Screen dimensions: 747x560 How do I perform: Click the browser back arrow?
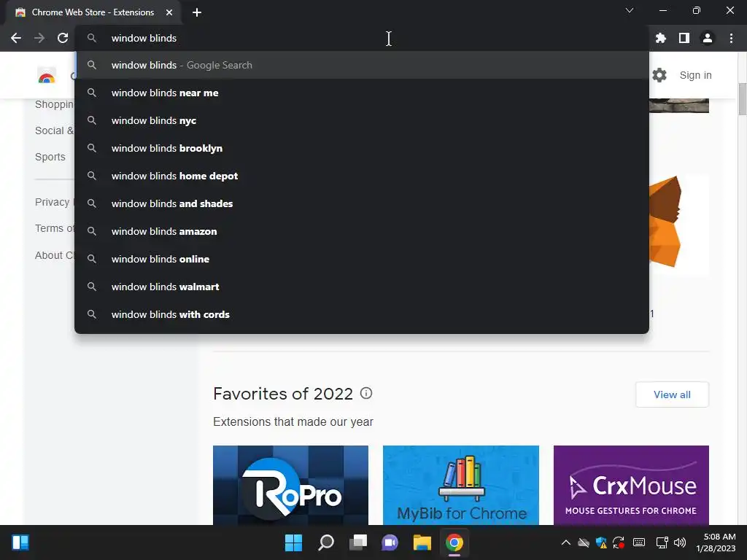(16, 38)
